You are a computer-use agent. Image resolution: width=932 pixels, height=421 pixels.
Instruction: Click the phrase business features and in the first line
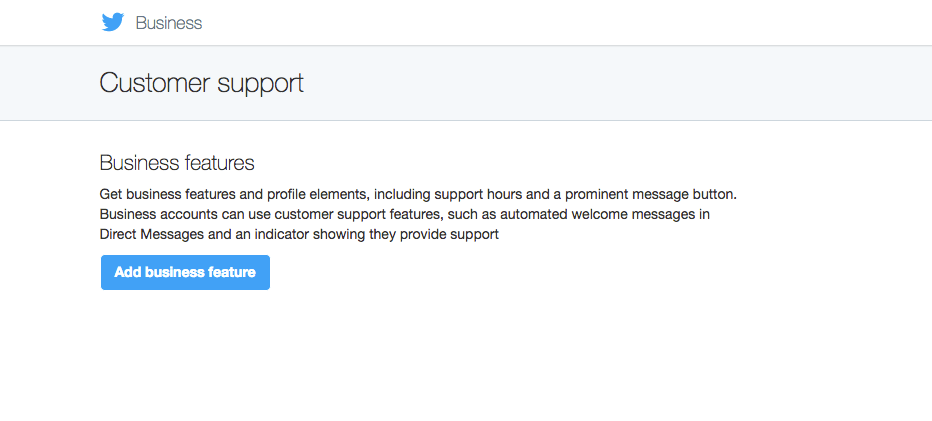coord(194,193)
